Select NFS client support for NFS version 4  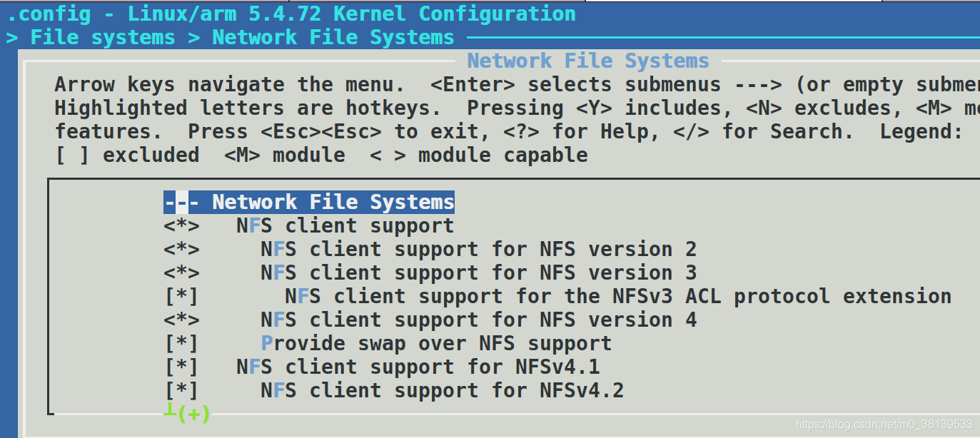478,320
